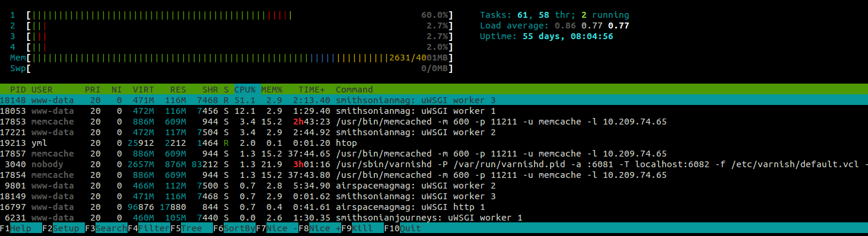Image resolution: width=868 pixels, height=236 pixels.
Task: Select the varnishd process row PID 3040
Action: (434, 164)
